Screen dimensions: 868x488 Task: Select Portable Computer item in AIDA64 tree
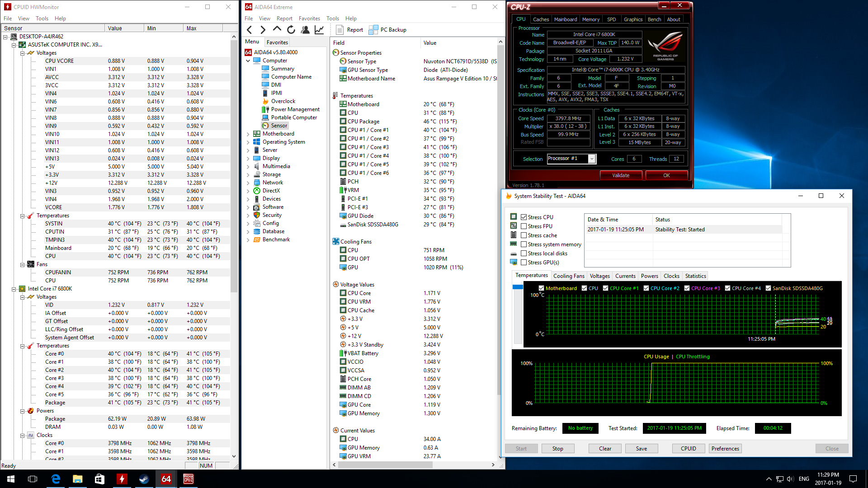290,117
